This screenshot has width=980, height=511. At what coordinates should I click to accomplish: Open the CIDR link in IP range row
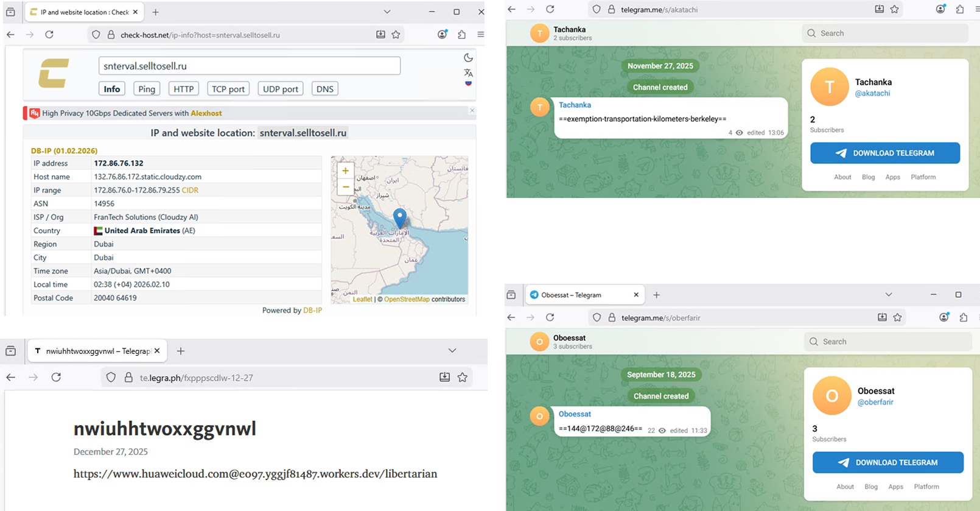click(190, 190)
